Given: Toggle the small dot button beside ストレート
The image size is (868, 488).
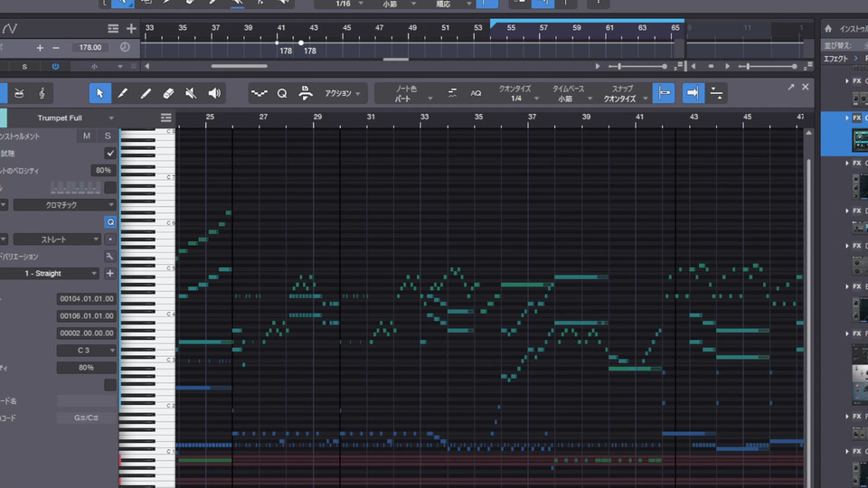Looking at the screenshot, I should [x=110, y=239].
